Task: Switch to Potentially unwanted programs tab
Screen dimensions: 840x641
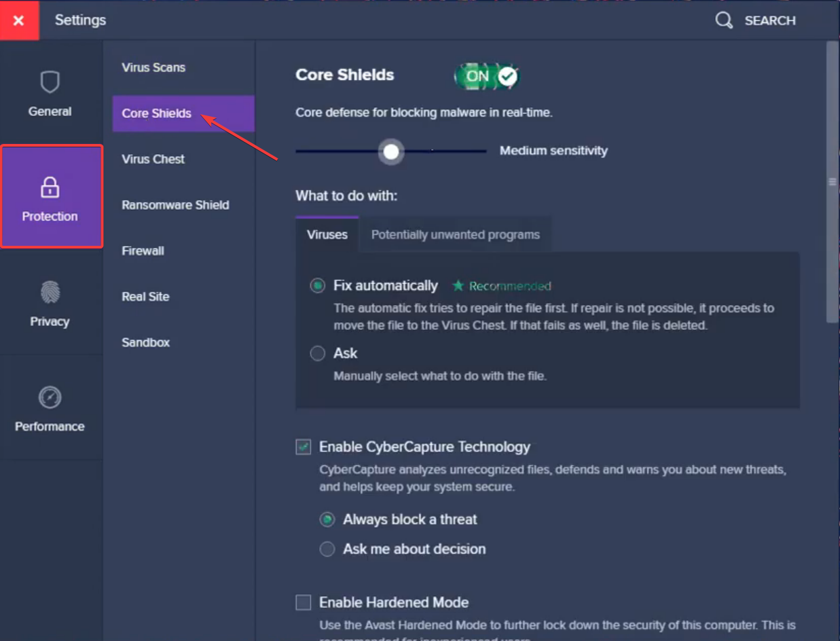Action: click(456, 235)
